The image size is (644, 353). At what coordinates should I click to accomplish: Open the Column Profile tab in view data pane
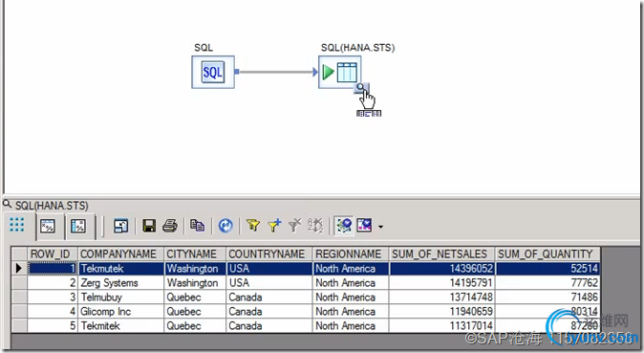78,226
